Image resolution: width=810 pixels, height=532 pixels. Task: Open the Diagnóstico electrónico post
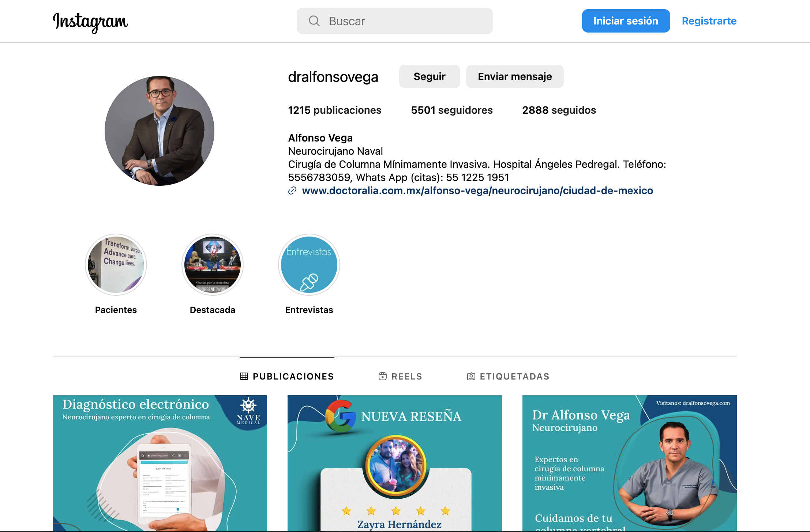click(x=160, y=463)
